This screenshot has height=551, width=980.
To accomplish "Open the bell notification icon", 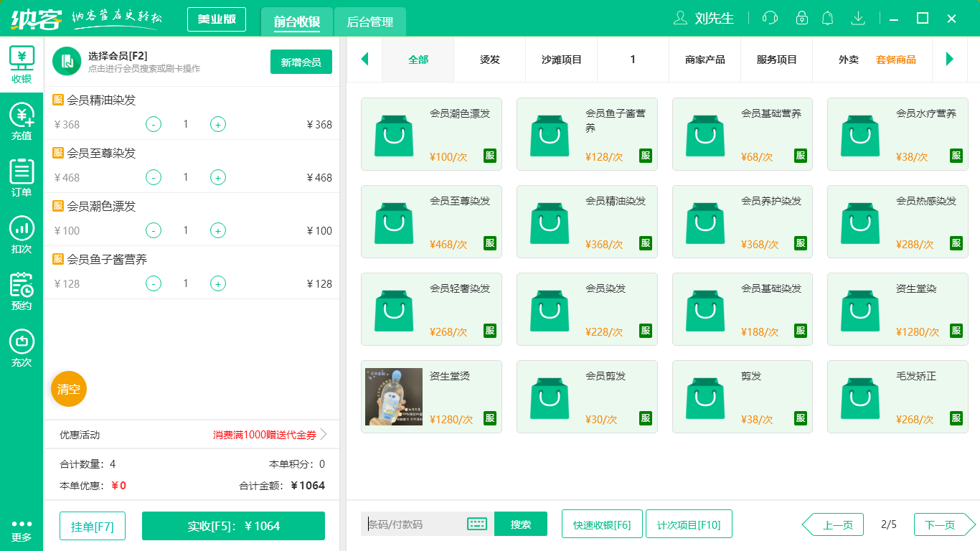I will tap(827, 18).
